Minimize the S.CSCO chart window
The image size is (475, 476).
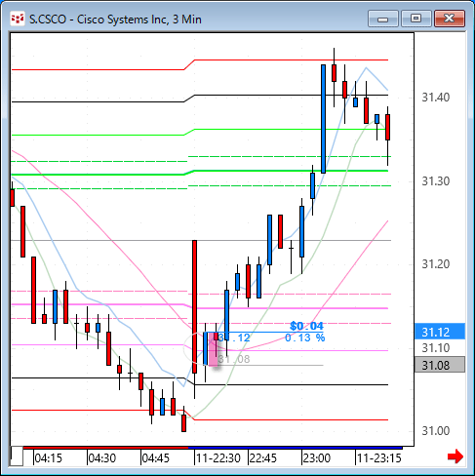[x=383, y=19]
